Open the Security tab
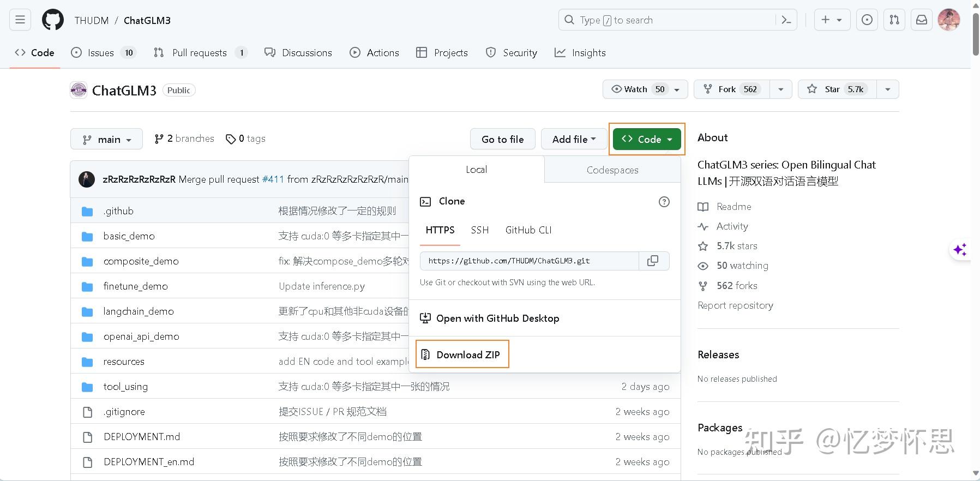This screenshot has height=481, width=980. tap(511, 53)
